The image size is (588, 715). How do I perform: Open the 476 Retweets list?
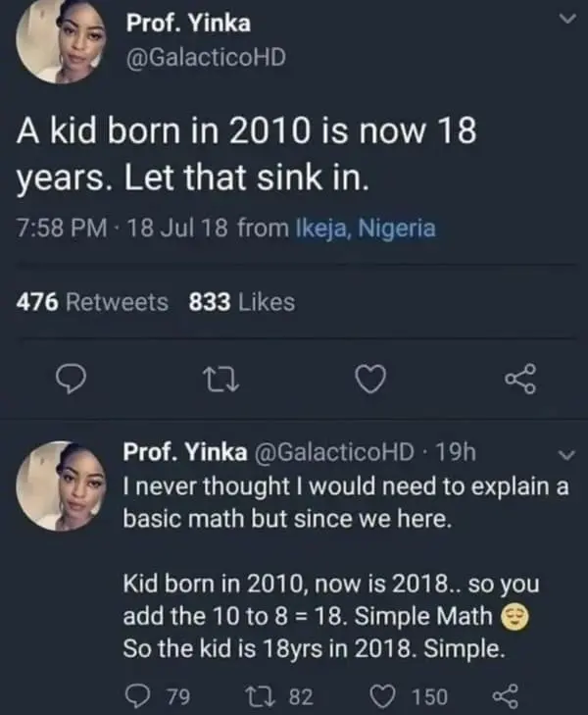pyautogui.click(x=93, y=303)
